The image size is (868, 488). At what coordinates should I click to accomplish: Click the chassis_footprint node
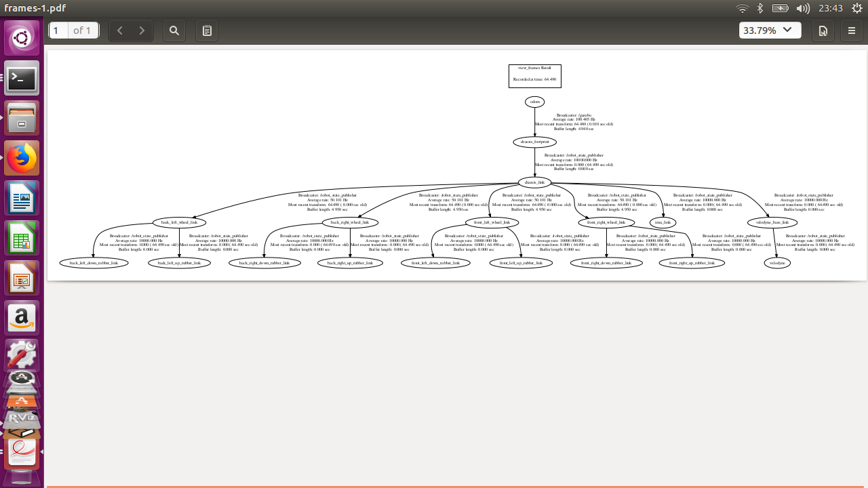coord(534,142)
